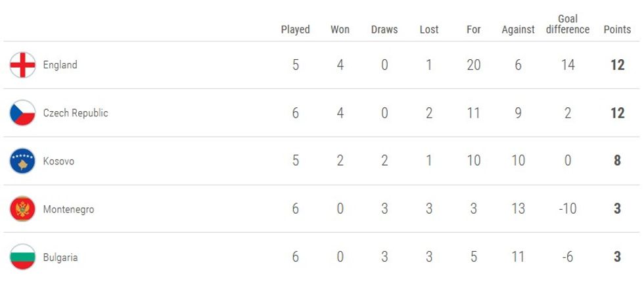Open the Czech Republic team link
Screen dimensions: 644x286
(x=76, y=113)
